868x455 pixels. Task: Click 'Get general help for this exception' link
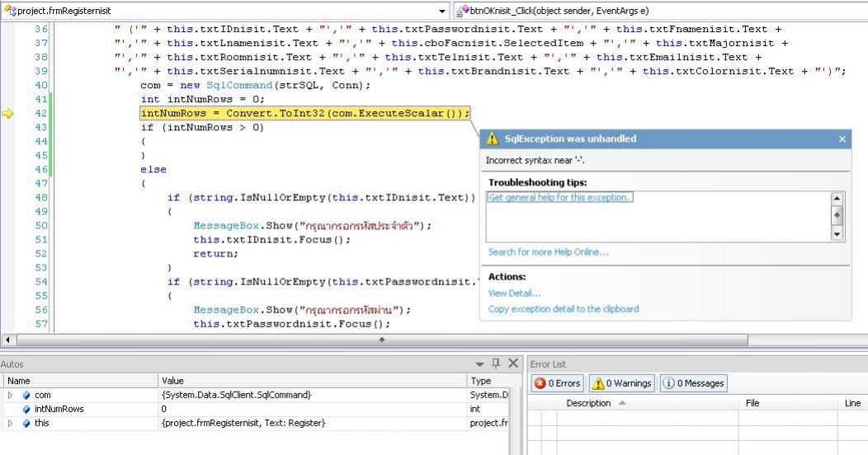(x=559, y=198)
